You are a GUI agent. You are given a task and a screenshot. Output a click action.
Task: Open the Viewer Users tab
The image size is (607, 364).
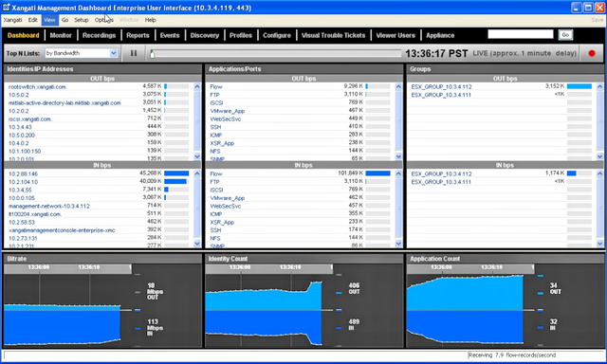[395, 35]
